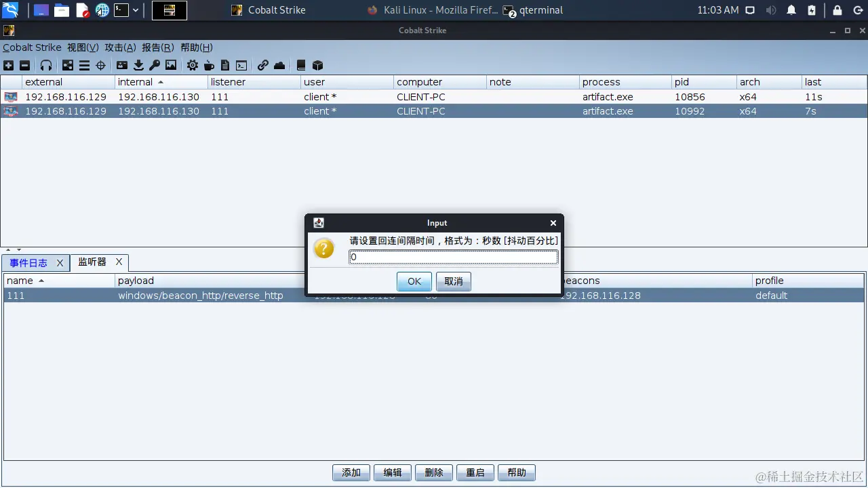Click the 添加 button
Screen dimensions: 868x488
pos(351,473)
